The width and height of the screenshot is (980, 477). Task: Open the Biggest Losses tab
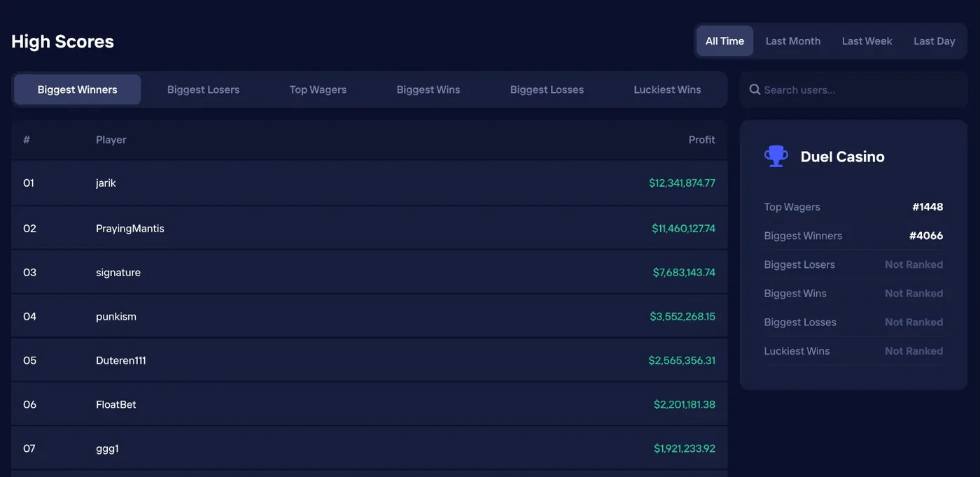point(547,90)
